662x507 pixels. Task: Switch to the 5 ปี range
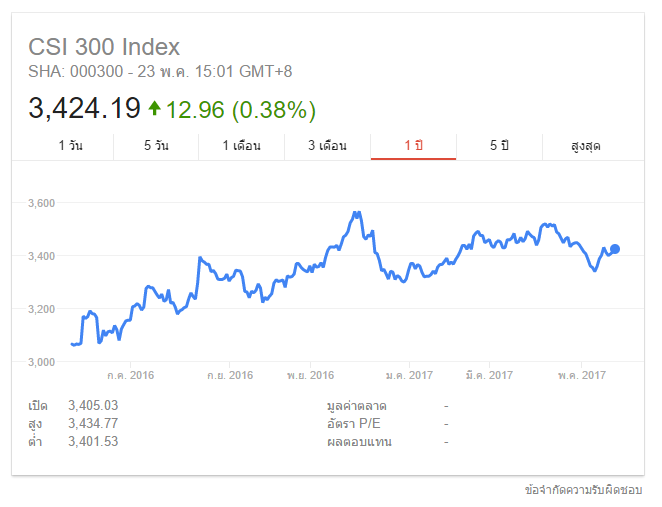pos(499,146)
